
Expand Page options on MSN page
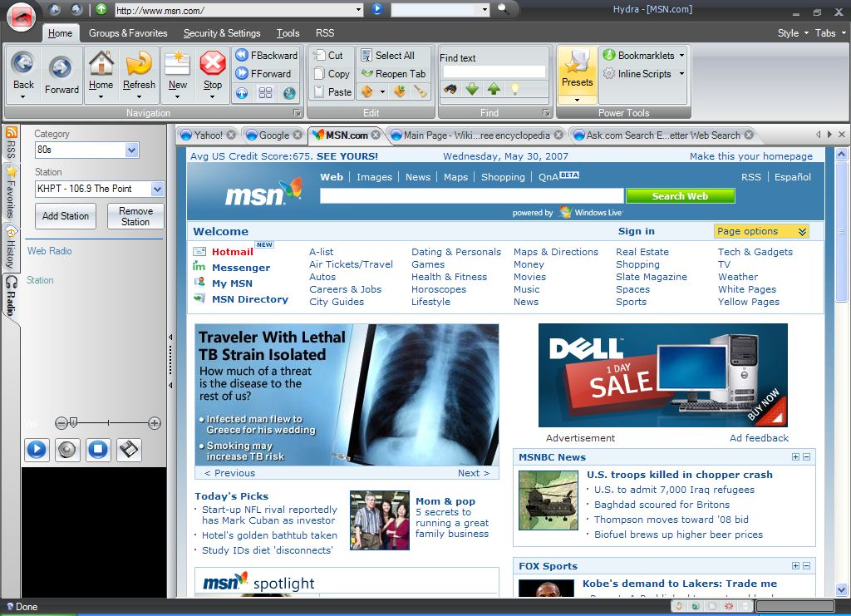tap(761, 231)
